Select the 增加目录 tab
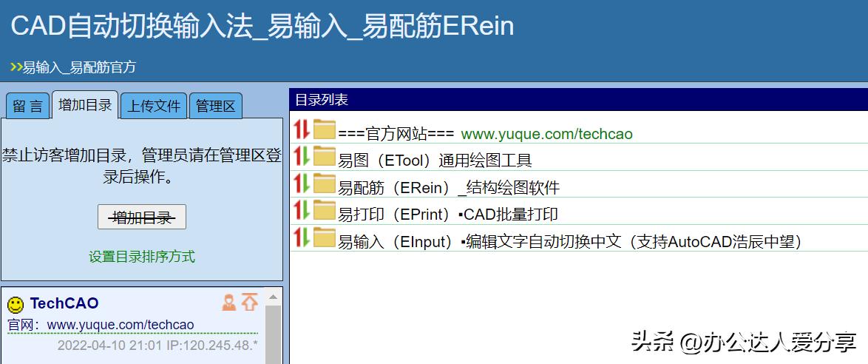 (x=85, y=105)
